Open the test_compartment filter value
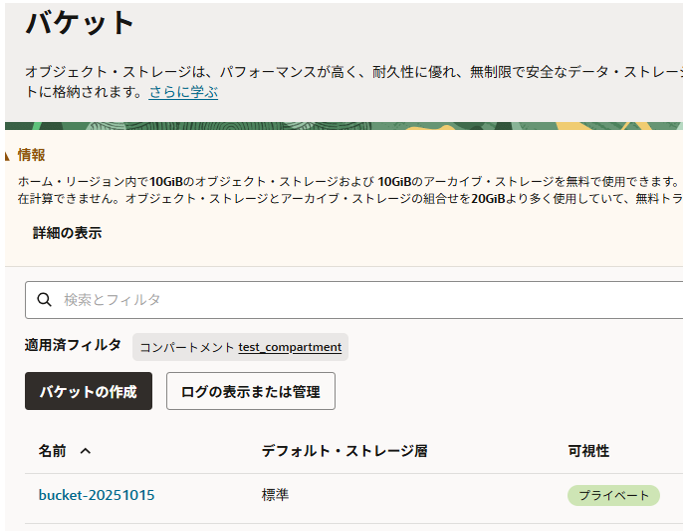The image size is (687, 532). (290, 347)
